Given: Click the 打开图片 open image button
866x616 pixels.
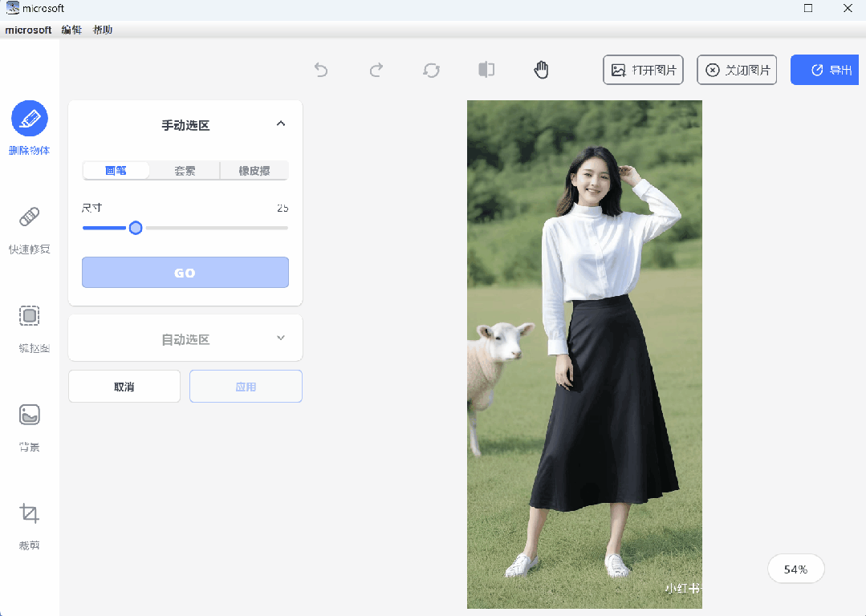Looking at the screenshot, I should [x=643, y=70].
